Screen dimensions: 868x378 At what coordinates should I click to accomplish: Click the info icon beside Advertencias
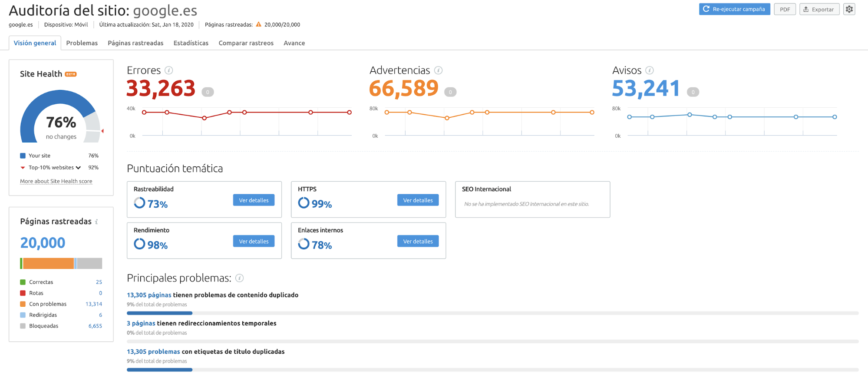438,70
